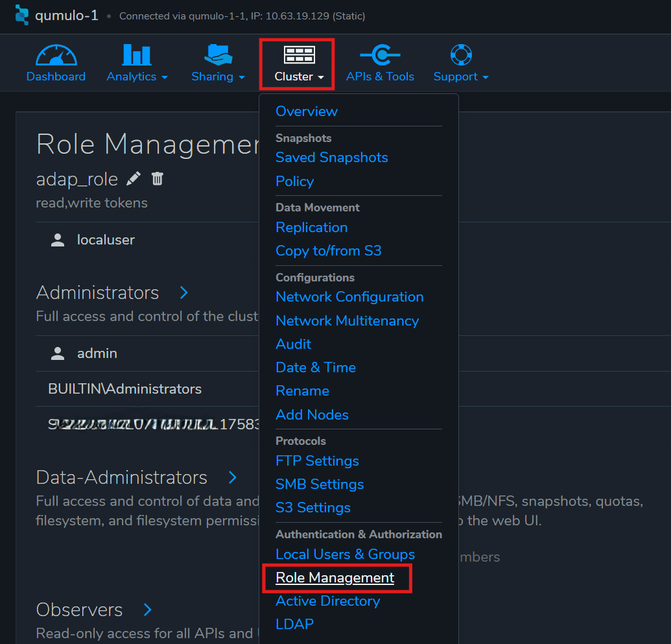Click the Analytics bar chart icon
Screen dimensions: 671x644
point(137,55)
